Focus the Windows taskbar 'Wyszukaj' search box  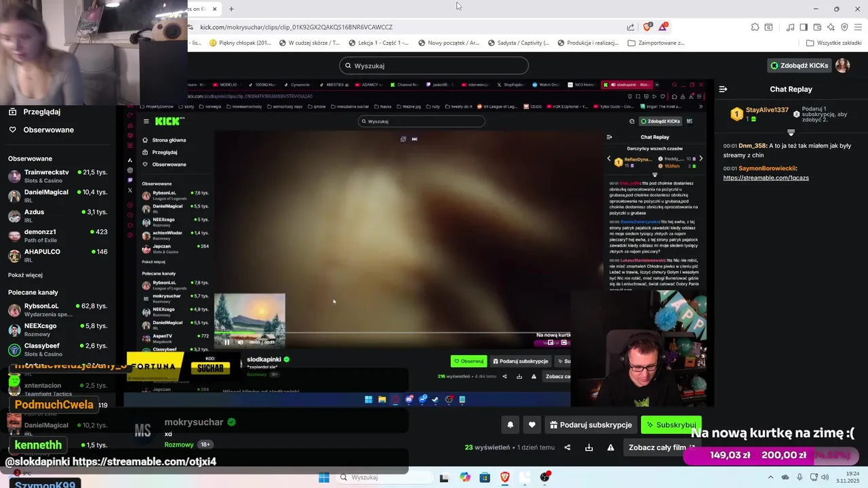[x=383, y=477]
